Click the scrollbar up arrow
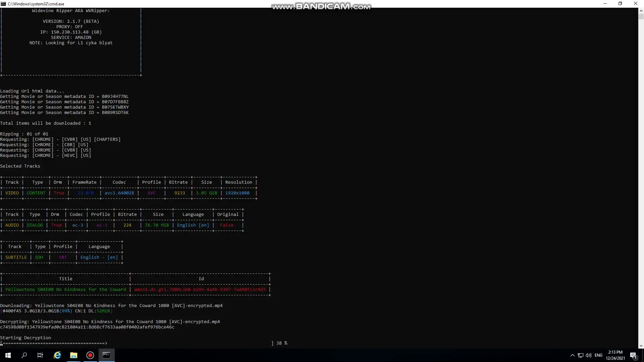Viewport: 644px width, 362px height. pyautogui.click(x=641, y=11)
